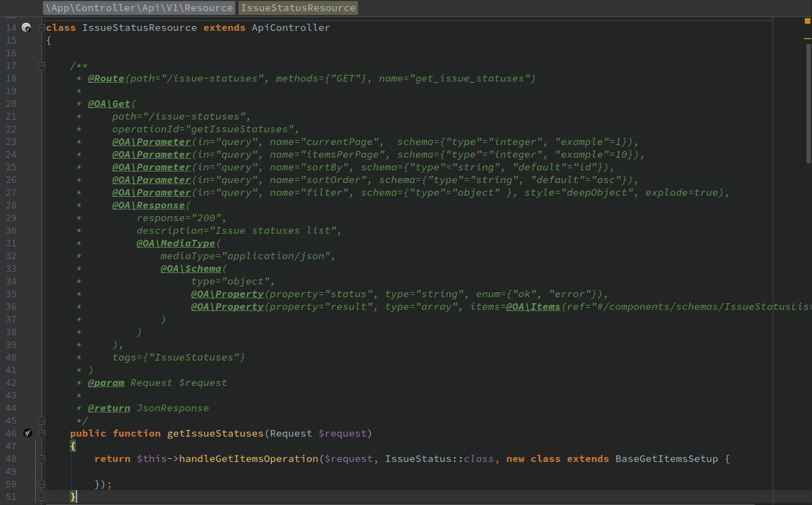The image size is (812, 505).
Task: Open the @OA\Schema annotation link
Action: [191, 268]
